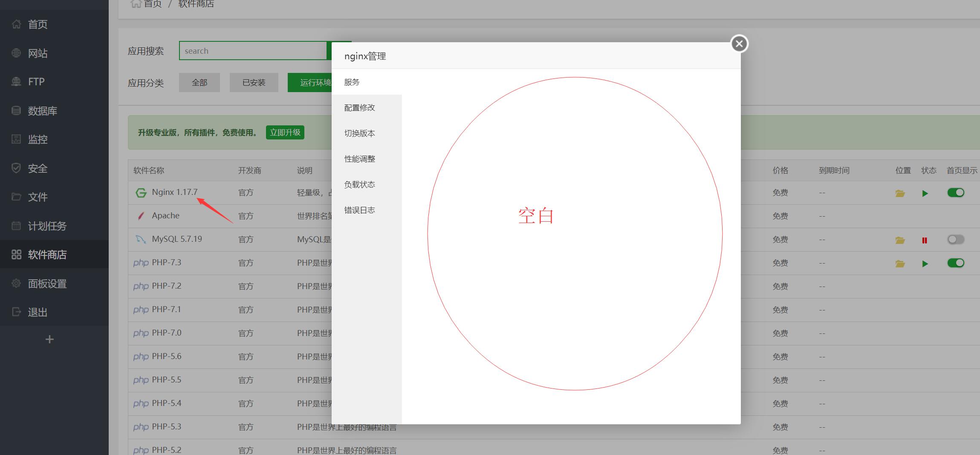980x455 pixels.
Task: Click the breadcrumb home icon
Action: click(x=136, y=4)
